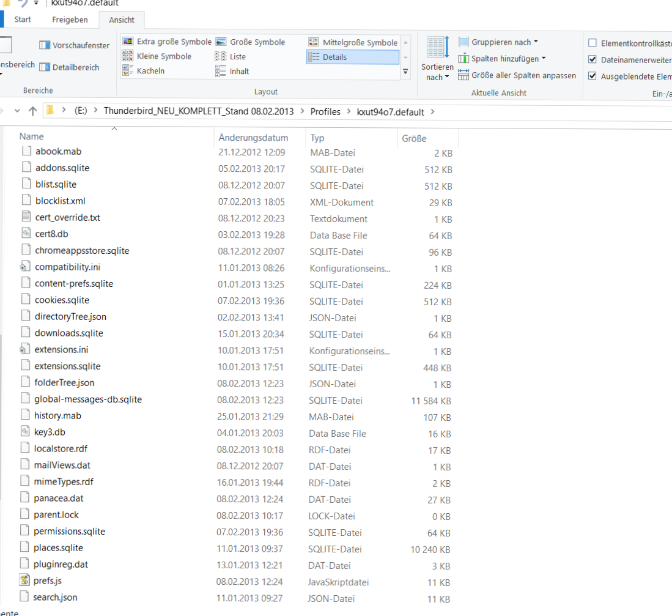
Task: Open the Gruppieren nach dropdown
Action: pos(498,42)
